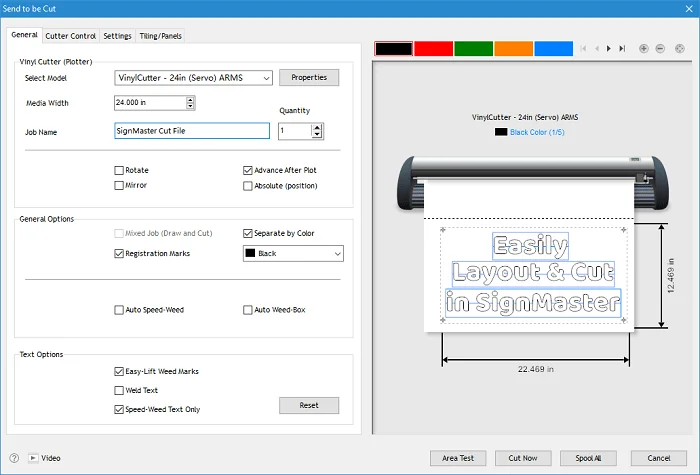
Task: Go to previous color layer in preview
Action: (596, 48)
